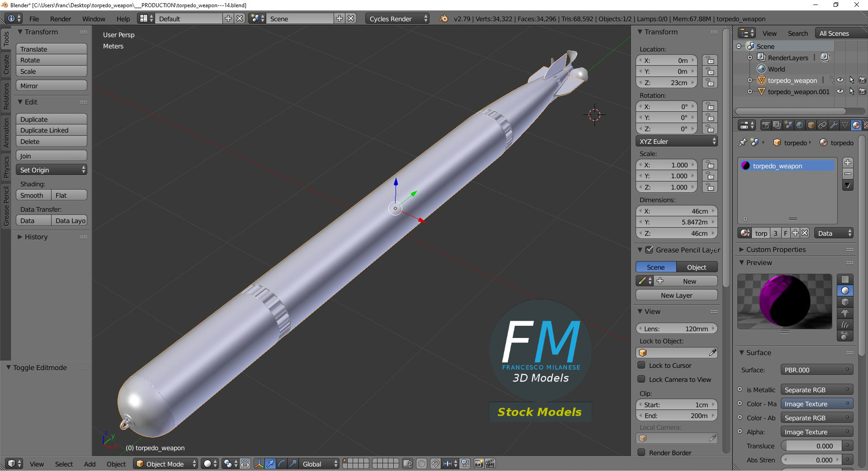868x471 pixels.
Task: Add a new material slot
Action: pos(848,162)
